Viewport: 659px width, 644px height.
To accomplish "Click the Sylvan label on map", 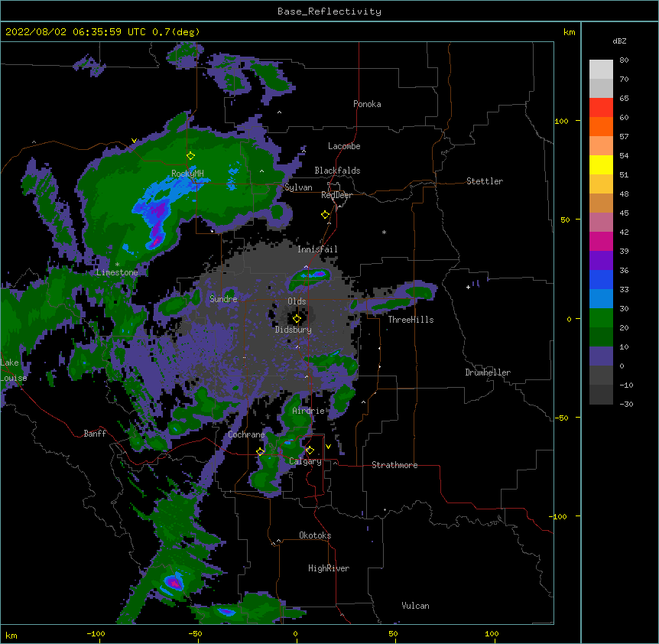I will pos(298,187).
